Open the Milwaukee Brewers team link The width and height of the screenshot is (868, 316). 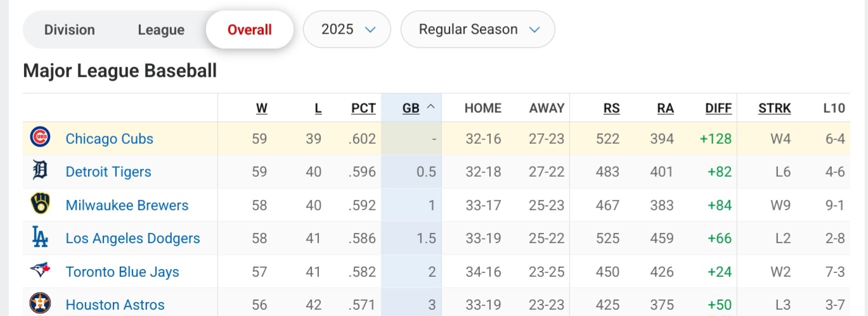(x=127, y=205)
